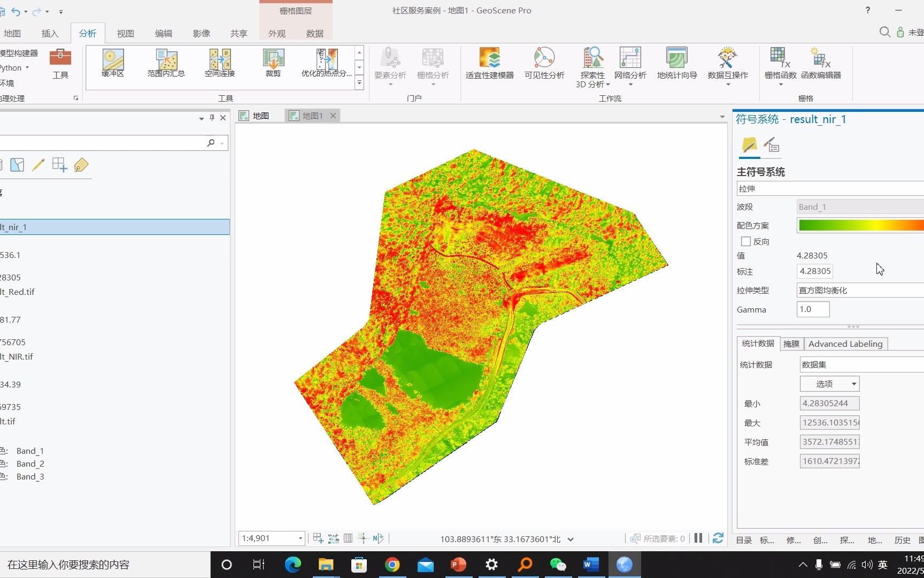Open Spatial Join (空间连接) tool
924x578 pixels.
[220, 63]
